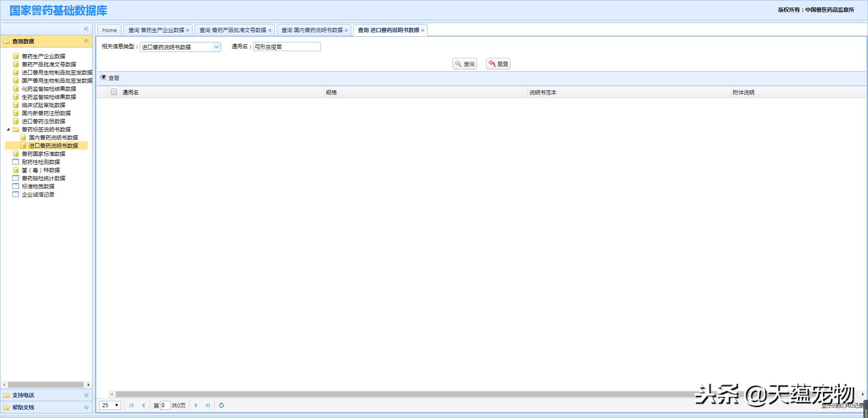Open 国产兽用生物制品批签发数据 in the tree
This screenshot has width=868, height=418.
57,80
